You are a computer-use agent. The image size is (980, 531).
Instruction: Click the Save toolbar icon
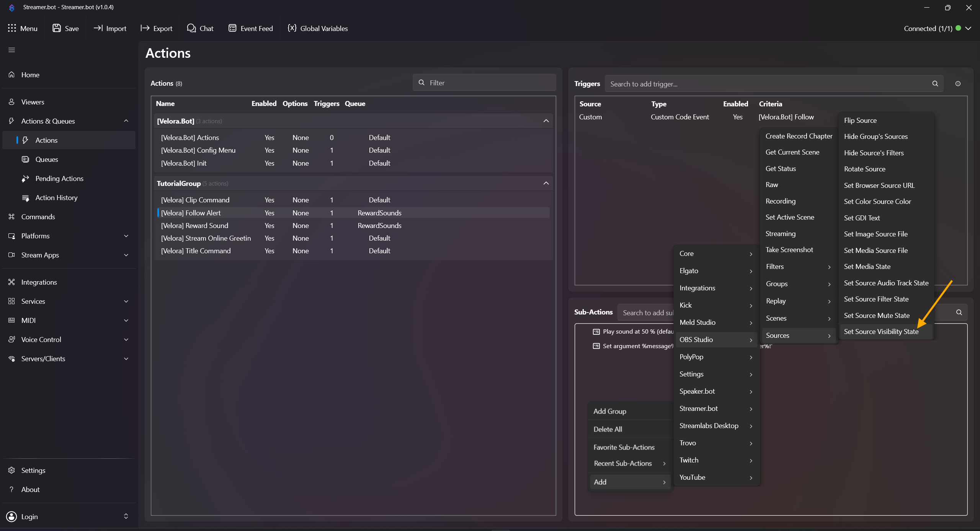click(x=57, y=28)
